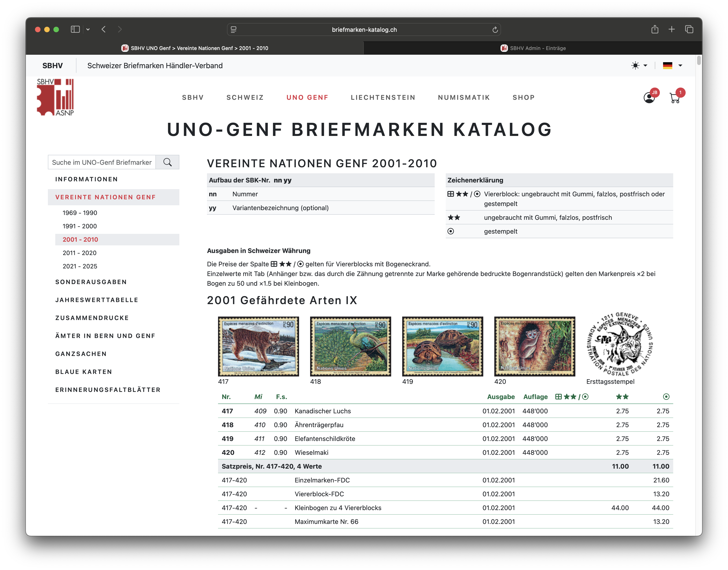Open the sidebar options chevron dropdown
Image resolution: width=728 pixels, height=570 pixels.
point(88,29)
